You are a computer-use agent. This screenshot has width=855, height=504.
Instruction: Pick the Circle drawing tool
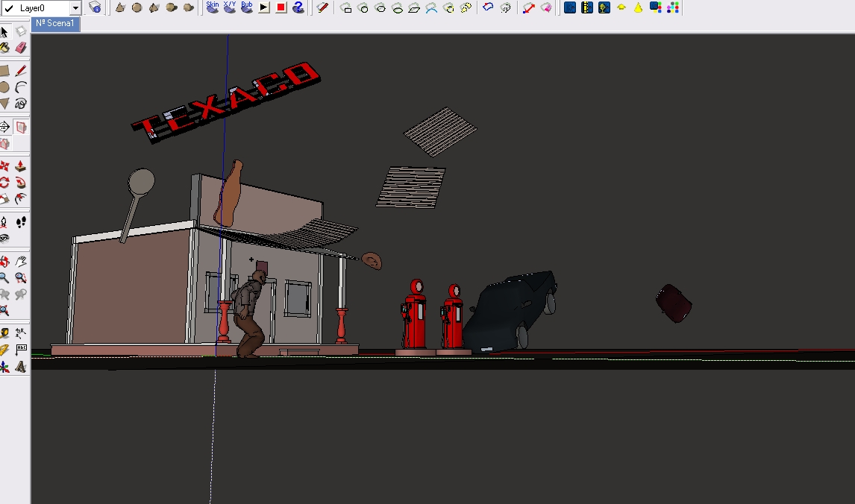(4, 87)
